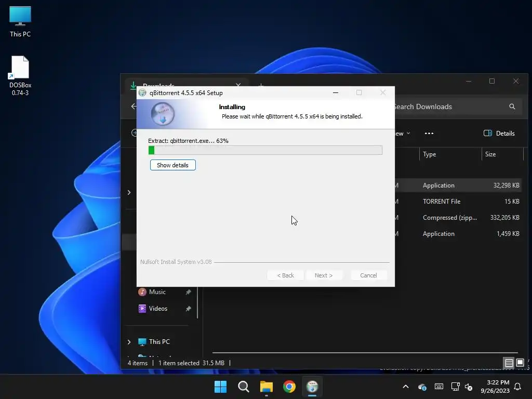Minimize the qBittorrent Setup window
The image size is (532, 399).
(336, 92)
